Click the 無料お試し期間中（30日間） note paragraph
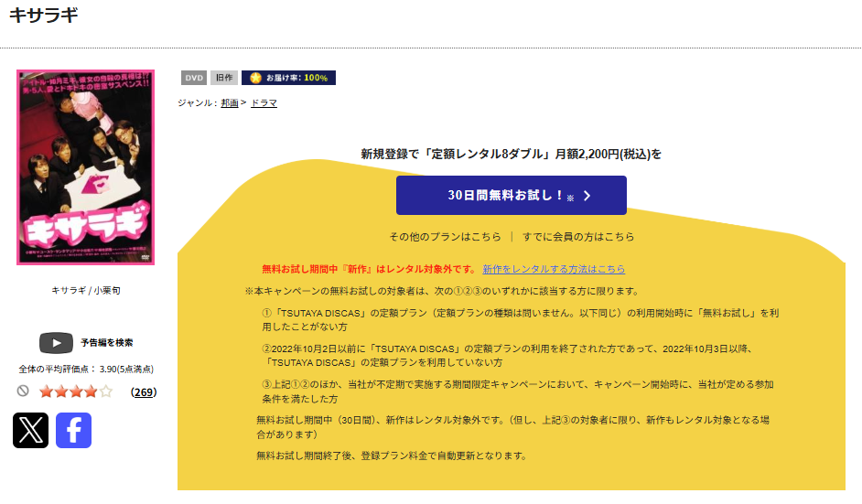This screenshot has width=862, height=504. 512,427
